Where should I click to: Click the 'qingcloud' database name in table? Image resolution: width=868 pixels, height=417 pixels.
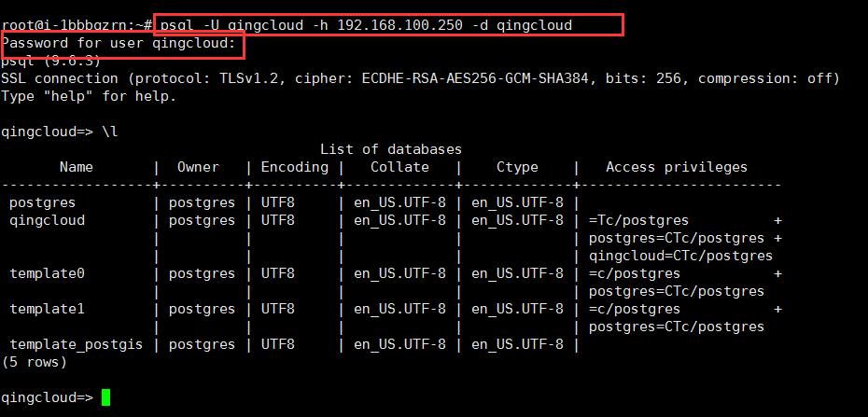47,221
